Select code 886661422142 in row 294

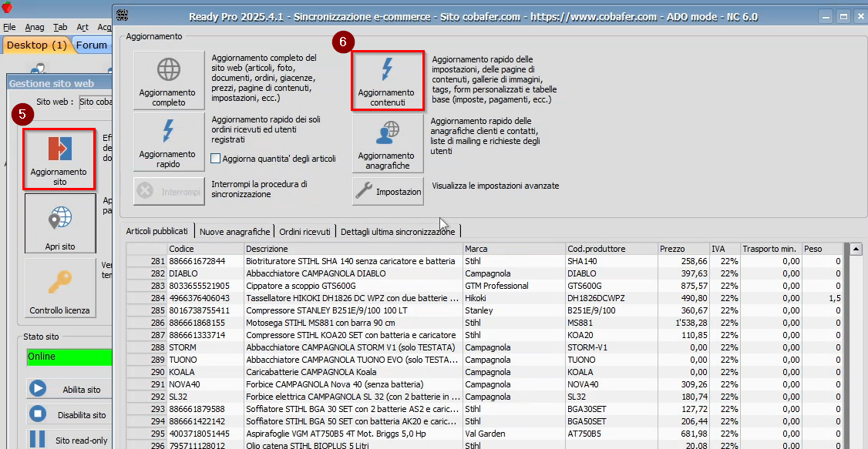(205, 421)
